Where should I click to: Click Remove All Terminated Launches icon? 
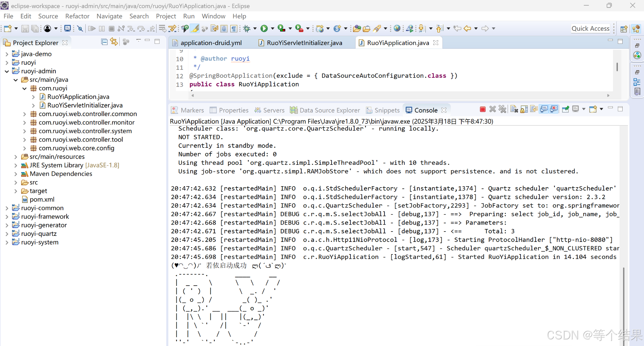pyautogui.click(x=503, y=109)
